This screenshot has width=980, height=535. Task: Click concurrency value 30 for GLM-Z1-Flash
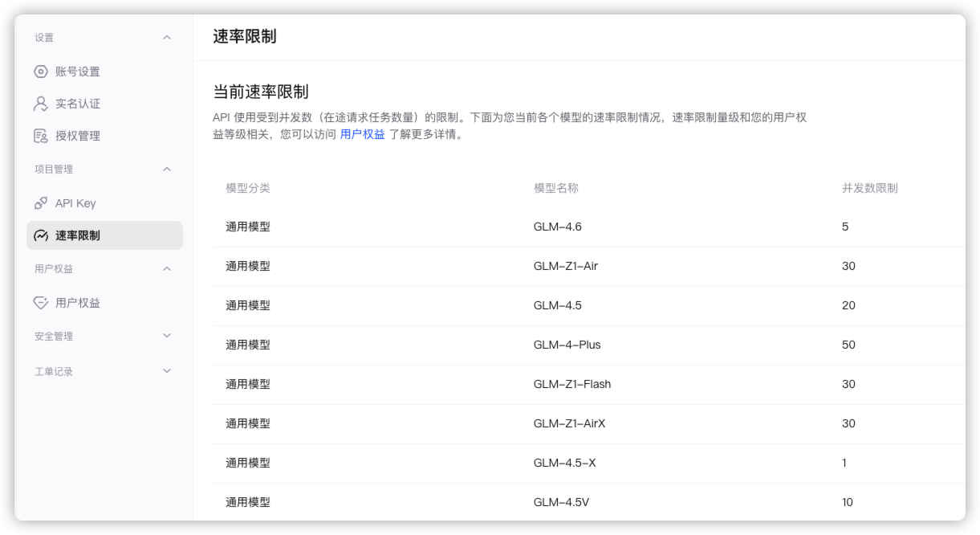(848, 384)
